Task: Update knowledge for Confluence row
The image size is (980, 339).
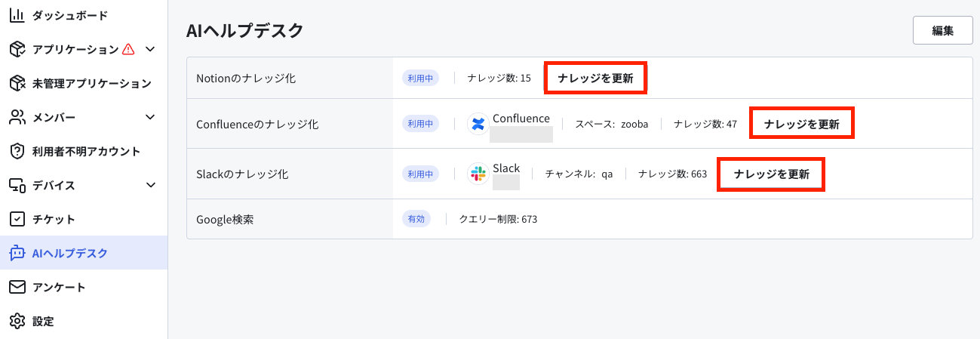Action: (x=801, y=124)
